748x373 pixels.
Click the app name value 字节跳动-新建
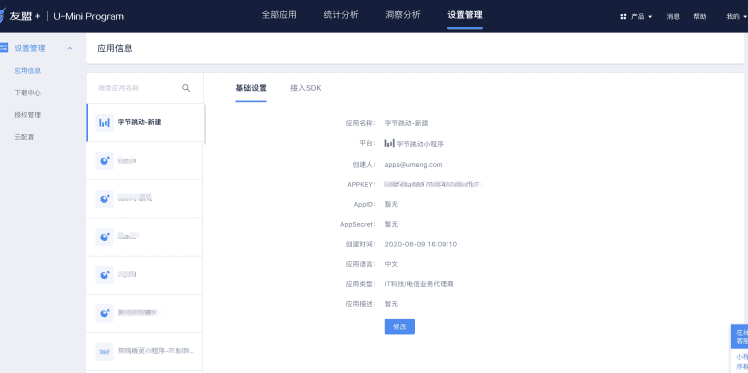click(406, 123)
